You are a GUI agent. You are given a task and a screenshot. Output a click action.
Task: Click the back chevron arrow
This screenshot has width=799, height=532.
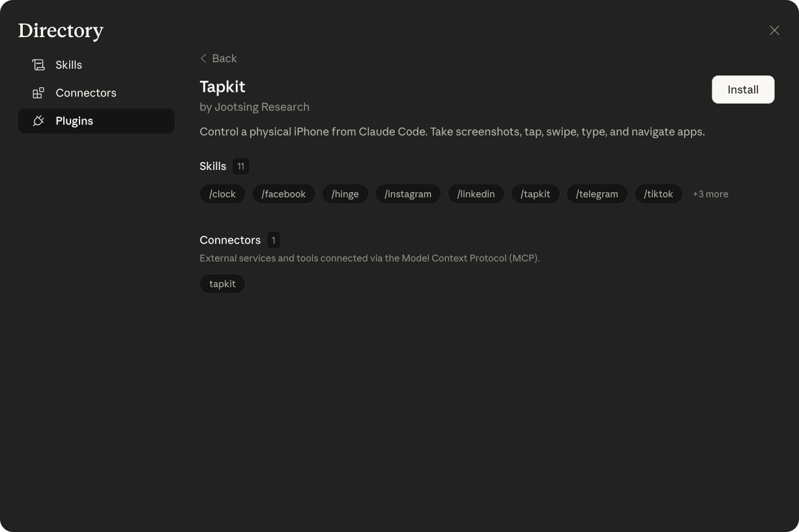[203, 58]
